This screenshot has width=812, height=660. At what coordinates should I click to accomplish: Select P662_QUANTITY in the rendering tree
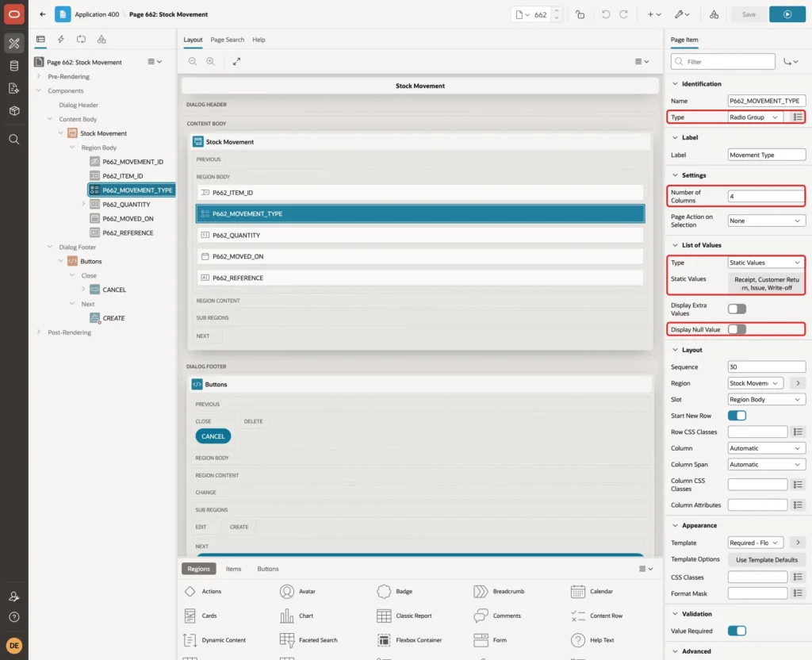(126, 204)
